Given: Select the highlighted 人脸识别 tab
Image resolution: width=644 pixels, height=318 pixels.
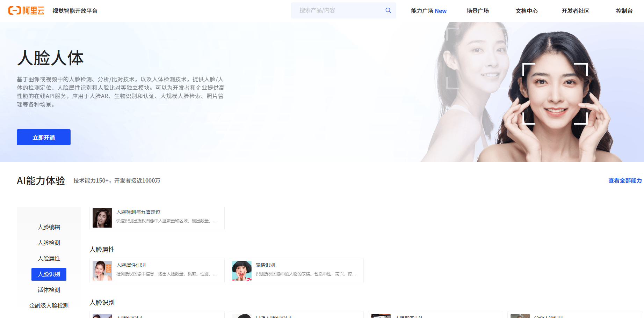Looking at the screenshot, I should 49,274.
